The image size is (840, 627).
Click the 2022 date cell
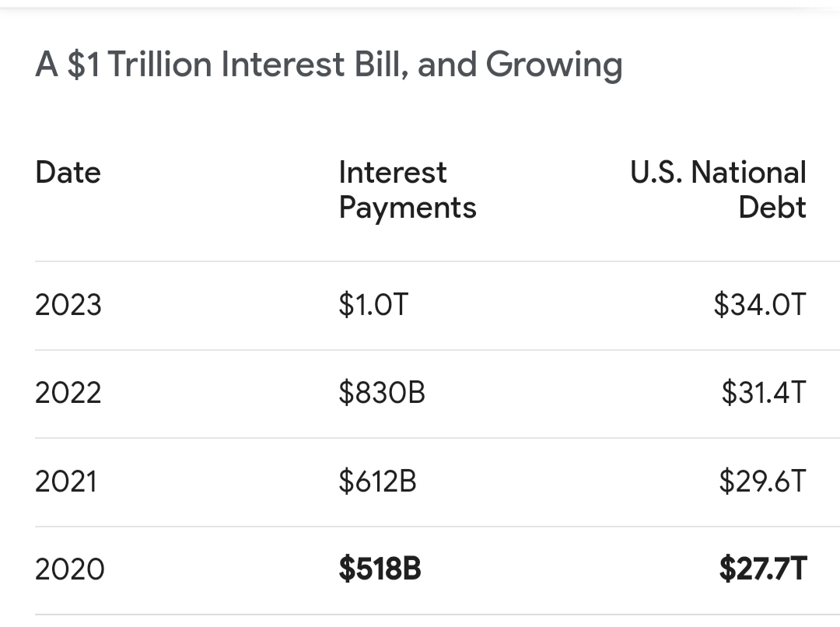coord(68,393)
